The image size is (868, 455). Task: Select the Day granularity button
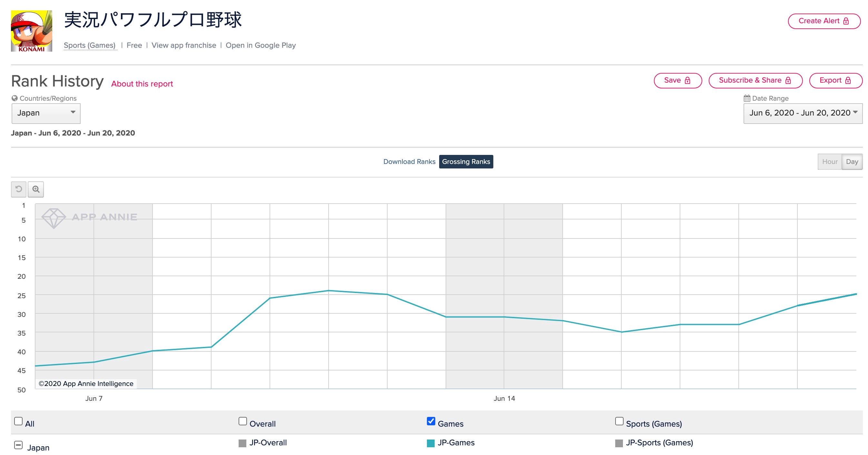tap(852, 162)
